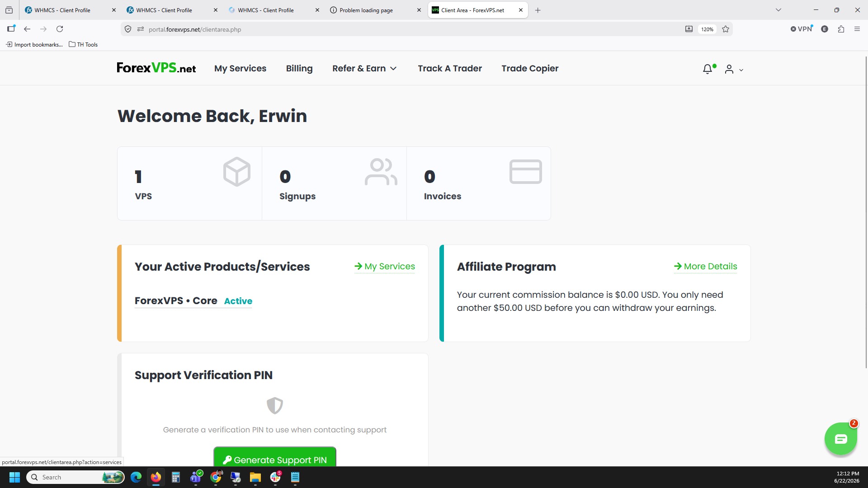Open My Services in navigation bar

[x=240, y=68]
